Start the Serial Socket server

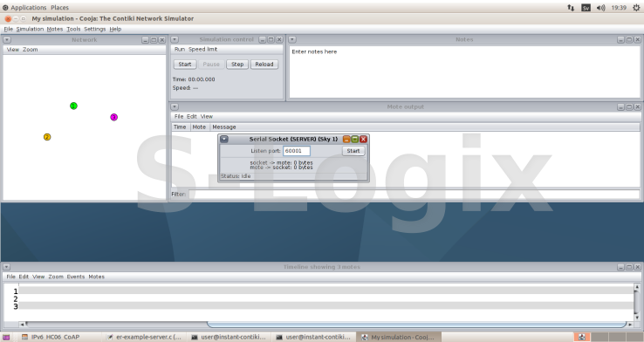[x=353, y=151]
